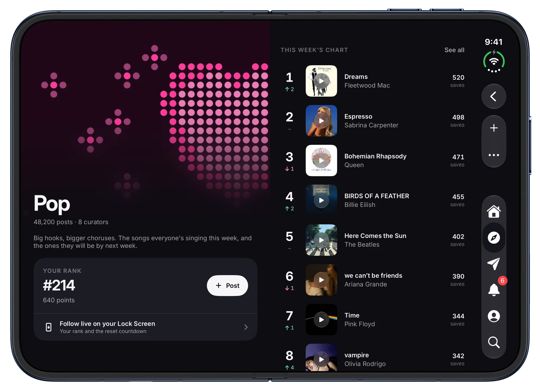Expand the Lock Screen row chevron
The width and height of the screenshot is (540, 392).
point(246,327)
